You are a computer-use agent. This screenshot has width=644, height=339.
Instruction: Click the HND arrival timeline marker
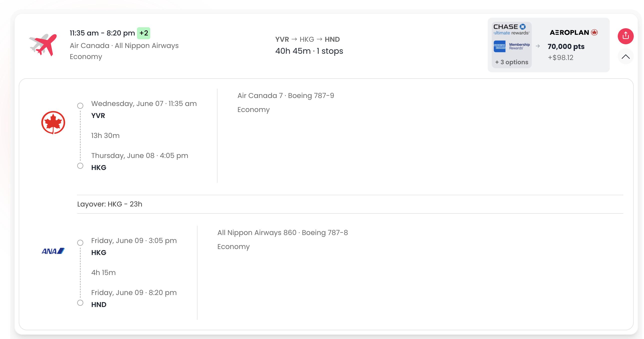click(x=80, y=303)
